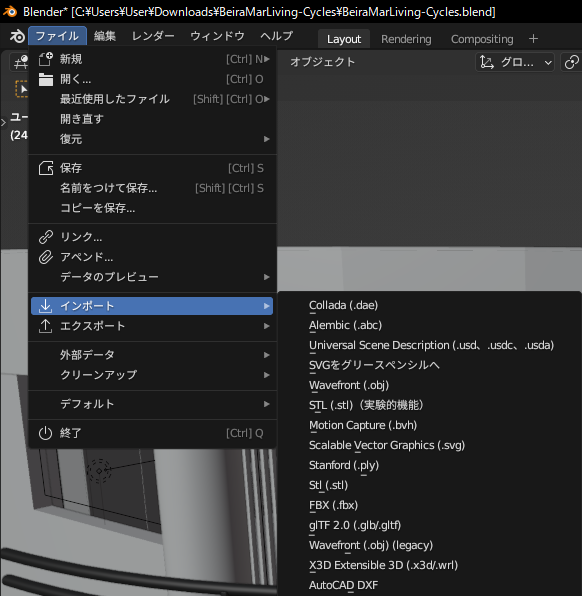Open the ファイル menu
This screenshot has width=582, height=596.
[x=57, y=36]
